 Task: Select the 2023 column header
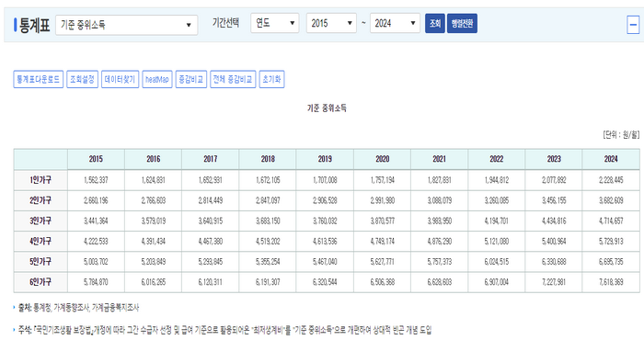point(554,159)
